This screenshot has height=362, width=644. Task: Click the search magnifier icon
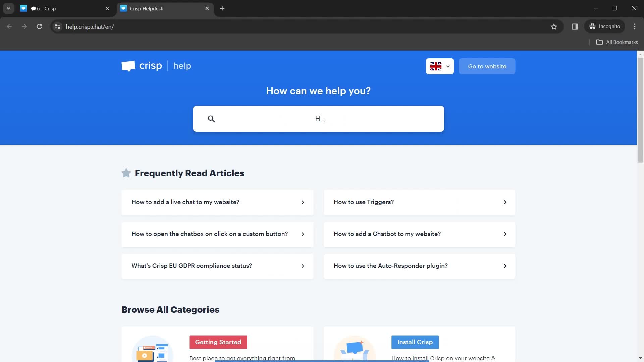[x=211, y=119]
